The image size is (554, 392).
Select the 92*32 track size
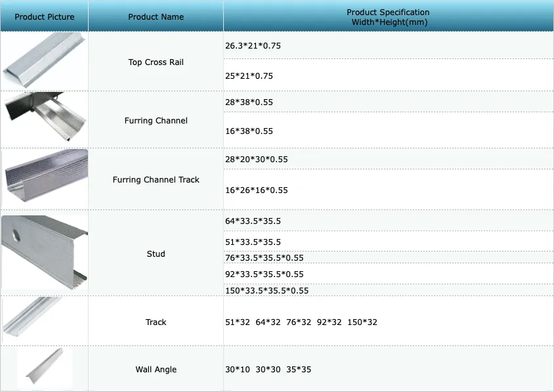point(330,322)
